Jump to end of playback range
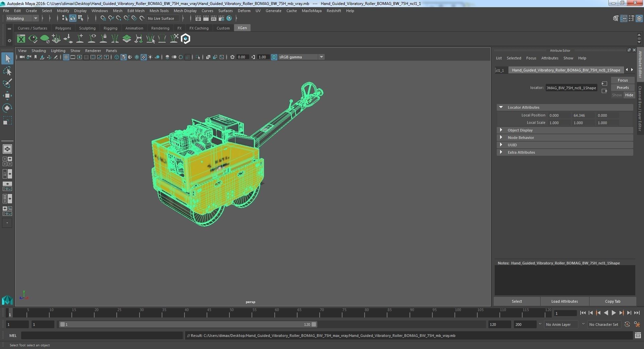 (x=637, y=313)
